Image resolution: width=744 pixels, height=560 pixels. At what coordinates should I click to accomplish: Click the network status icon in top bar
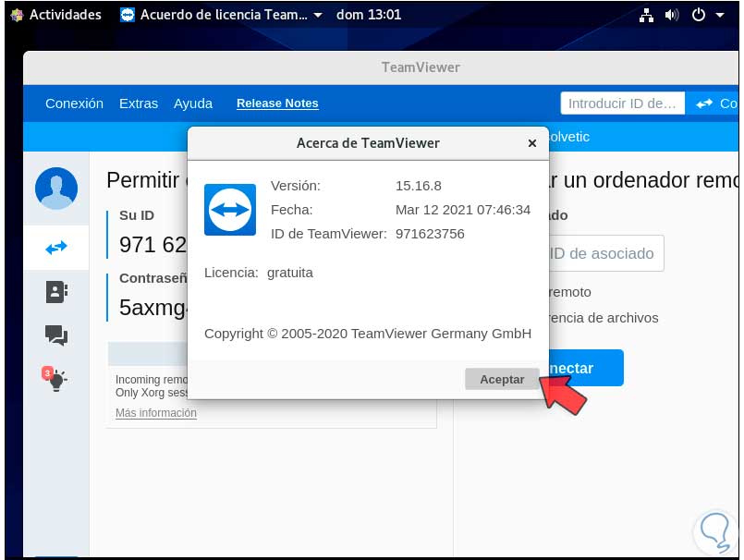(646, 15)
